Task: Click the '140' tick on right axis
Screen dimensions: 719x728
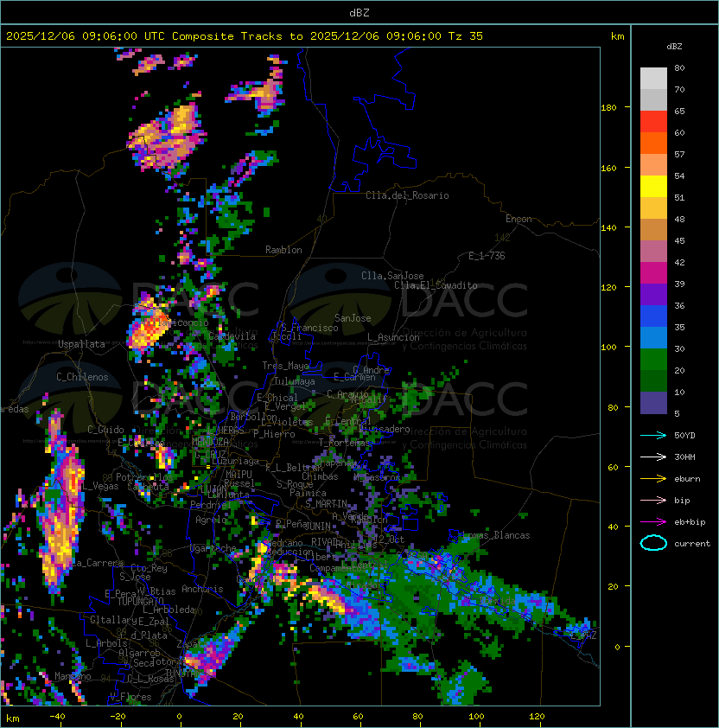Action: coord(608,227)
